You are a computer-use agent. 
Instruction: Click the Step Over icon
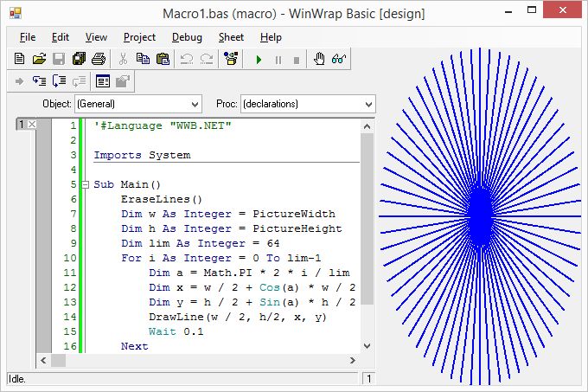point(59,81)
